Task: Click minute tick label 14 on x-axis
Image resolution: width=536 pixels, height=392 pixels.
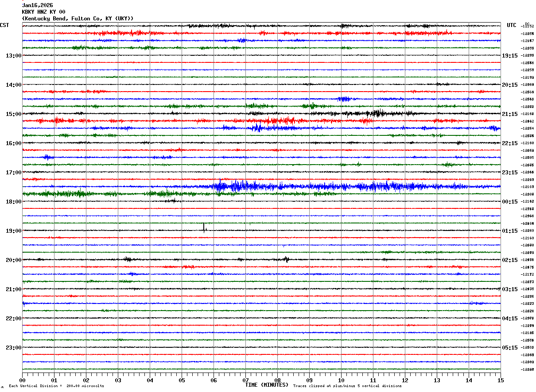Action: click(x=469, y=380)
